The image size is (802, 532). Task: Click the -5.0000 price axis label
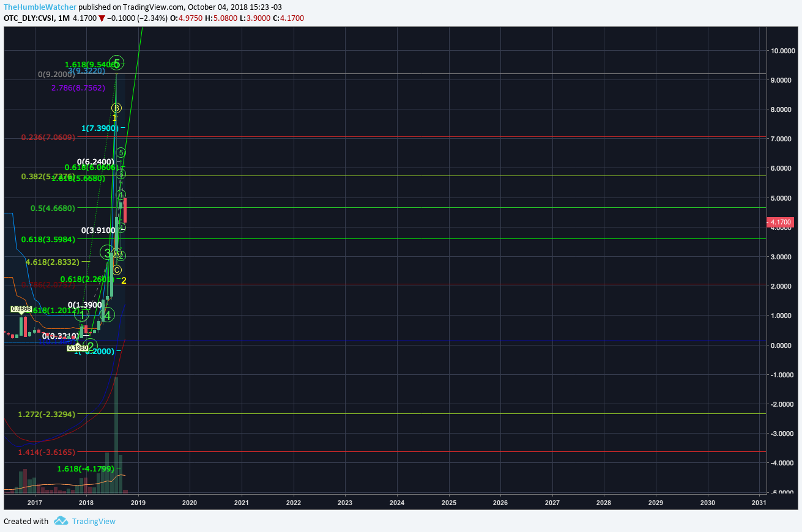[x=783, y=492]
